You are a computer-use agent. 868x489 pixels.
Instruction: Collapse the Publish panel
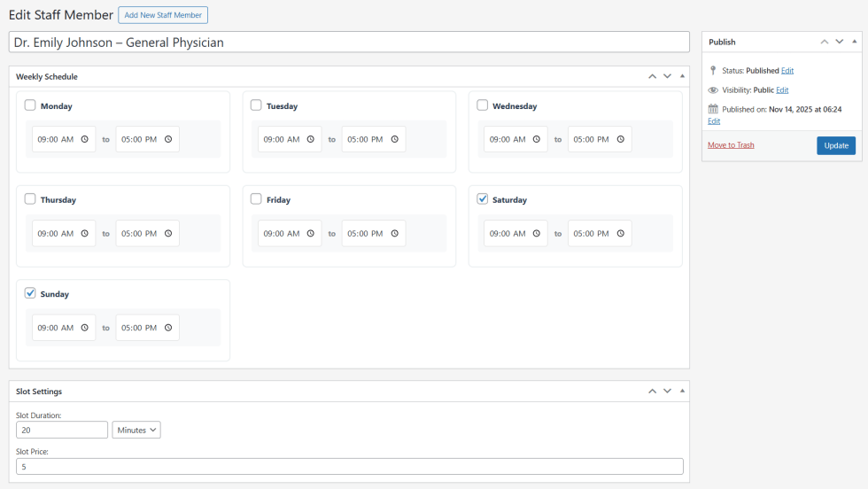click(854, 42)
